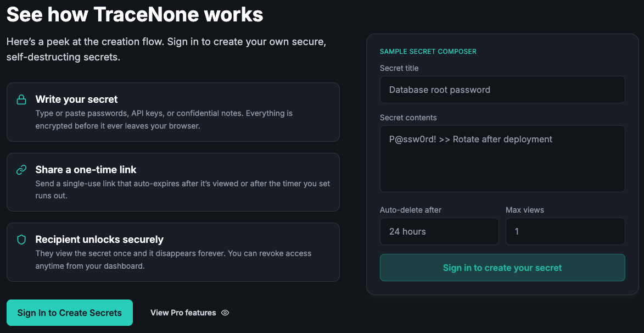
Task: Click the lock icon beside Write your secret
Action: 21,100
